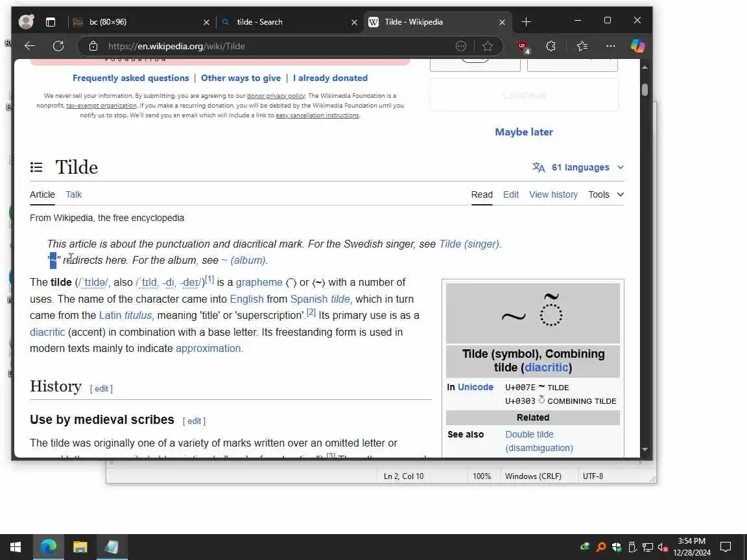Expand the Tools dropdown menu
Screen dimensions: 747x560
coord(606,194)
